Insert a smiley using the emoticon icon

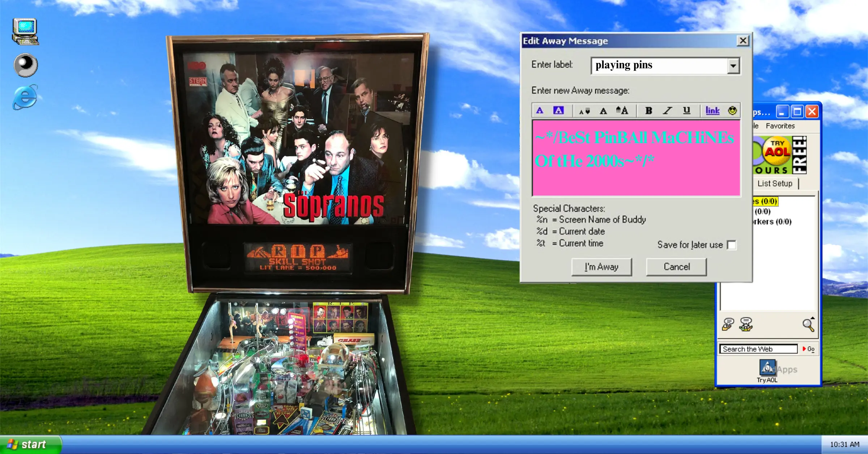pos(731,110)
